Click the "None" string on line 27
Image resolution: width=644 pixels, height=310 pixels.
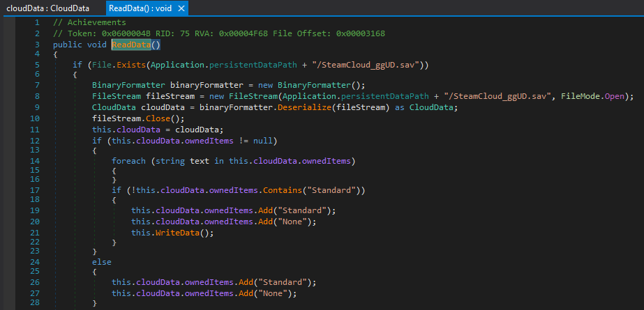tap(273, 293)
